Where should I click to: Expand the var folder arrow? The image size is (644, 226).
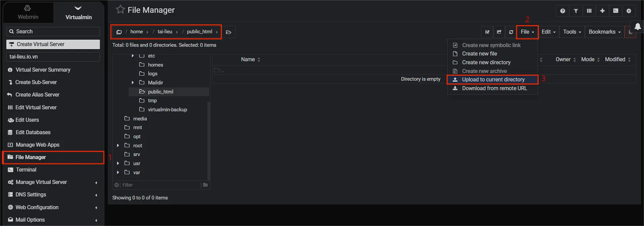point(118,172)
